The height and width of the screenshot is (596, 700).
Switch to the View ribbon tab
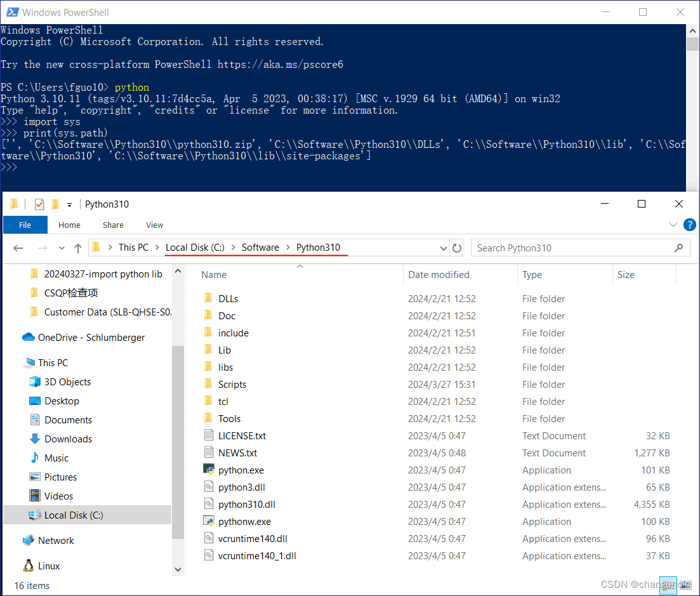coord(154,225)
